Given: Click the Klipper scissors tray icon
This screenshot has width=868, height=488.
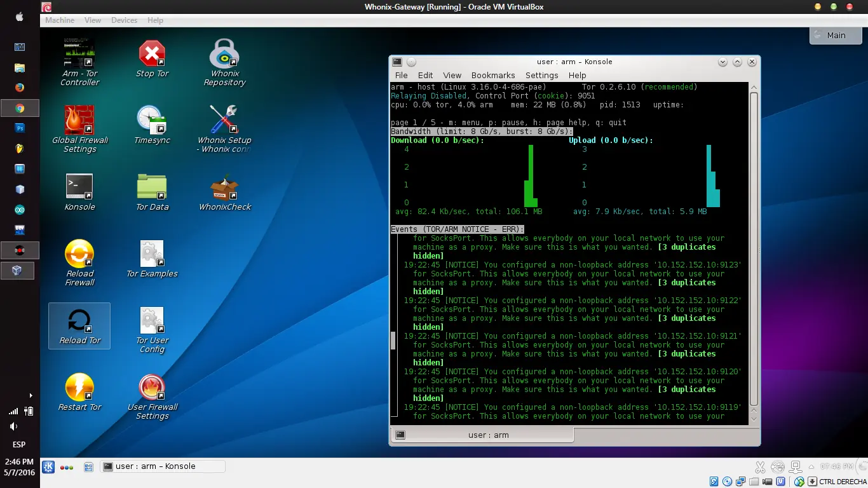Looking at the screenshot, I should pyautogui.click(x=761, y=467).
